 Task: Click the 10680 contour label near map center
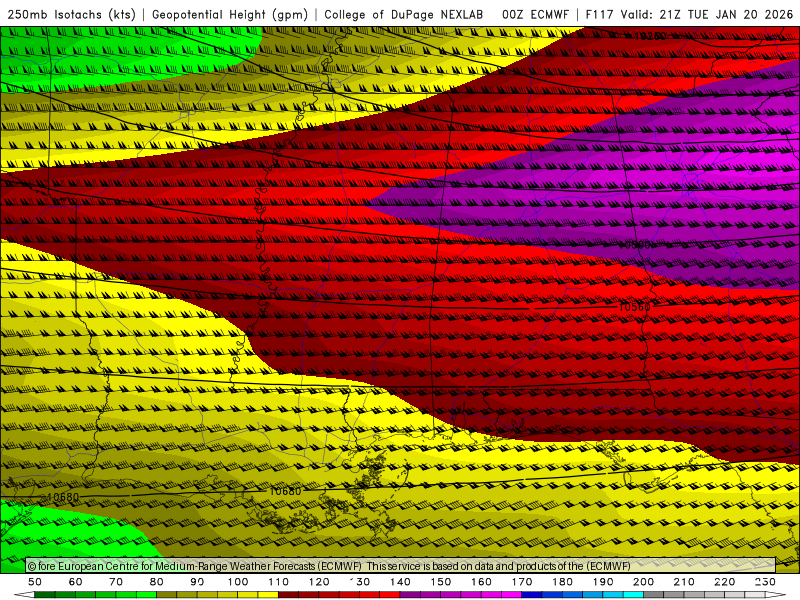(x=285, y=491)
